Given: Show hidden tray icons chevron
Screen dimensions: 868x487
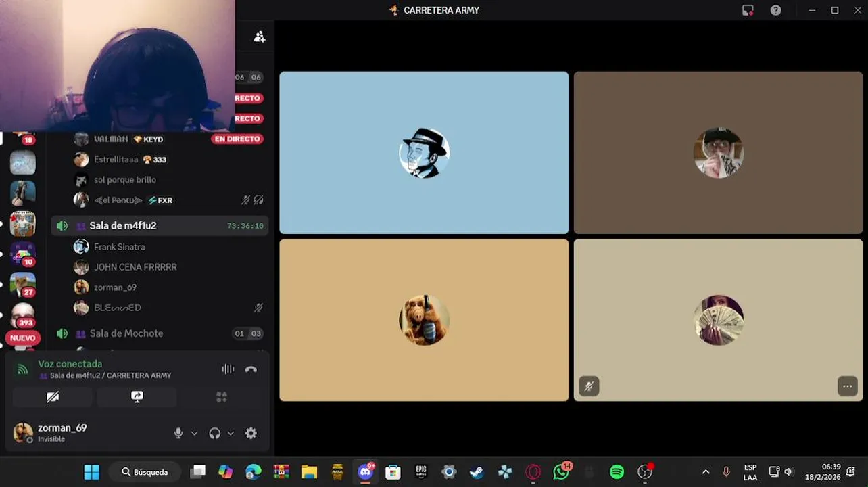Looking at the screenshot, I should click(x=706, y=472).
